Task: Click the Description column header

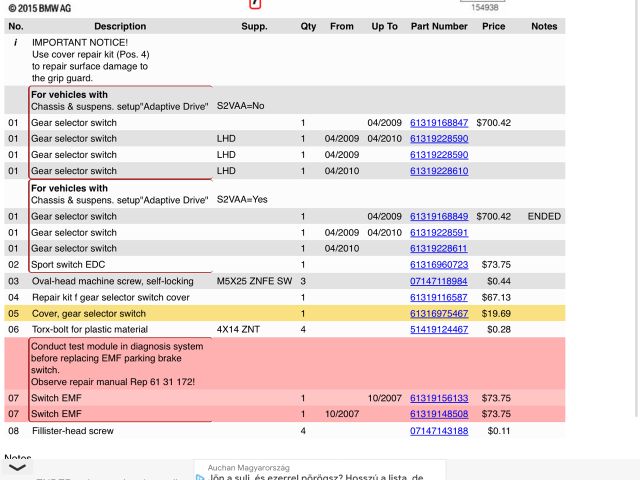Action: pos(119,26)
